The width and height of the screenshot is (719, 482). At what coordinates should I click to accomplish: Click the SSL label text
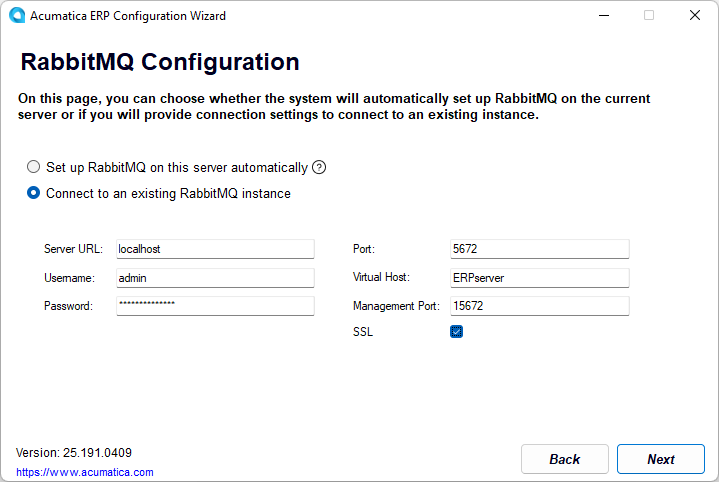363,332
